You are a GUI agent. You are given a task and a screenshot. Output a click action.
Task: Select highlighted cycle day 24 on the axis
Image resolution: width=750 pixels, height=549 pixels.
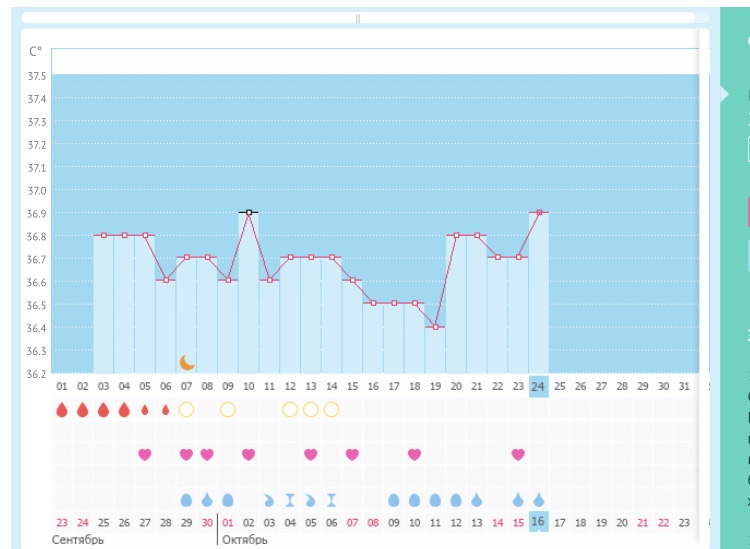539,386
